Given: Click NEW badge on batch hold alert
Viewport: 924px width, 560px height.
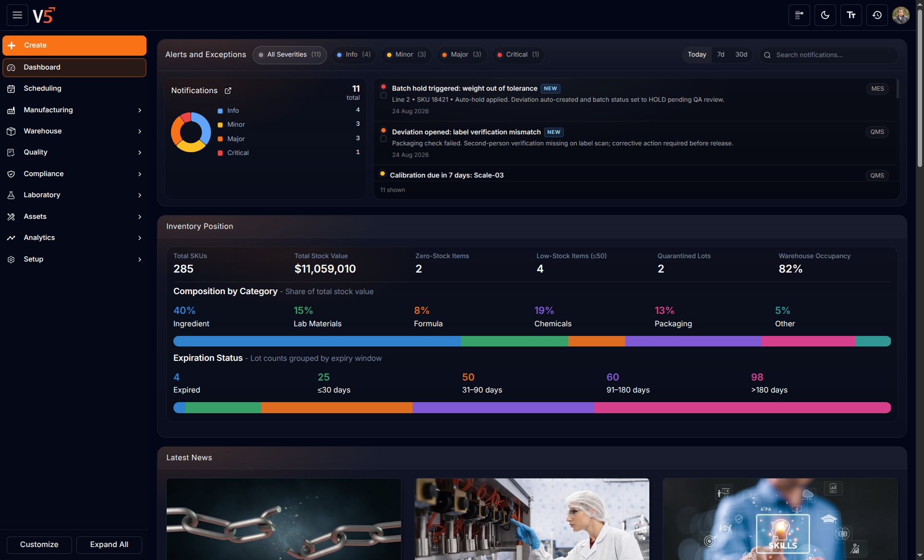Looking at the screenshot, I should 550,89.
